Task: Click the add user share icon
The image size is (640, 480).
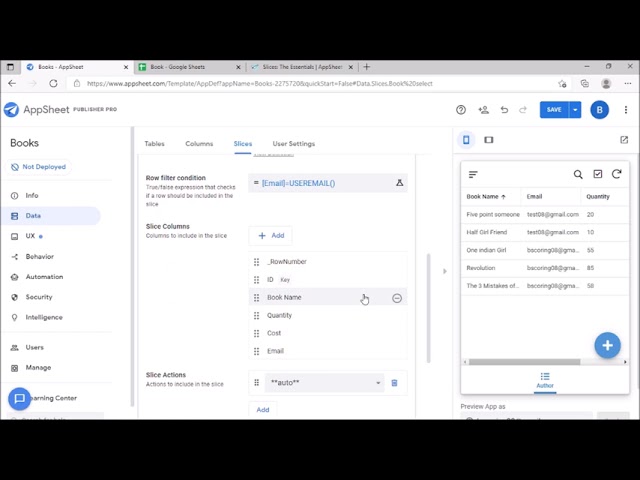Action: [x=483, y=110]
